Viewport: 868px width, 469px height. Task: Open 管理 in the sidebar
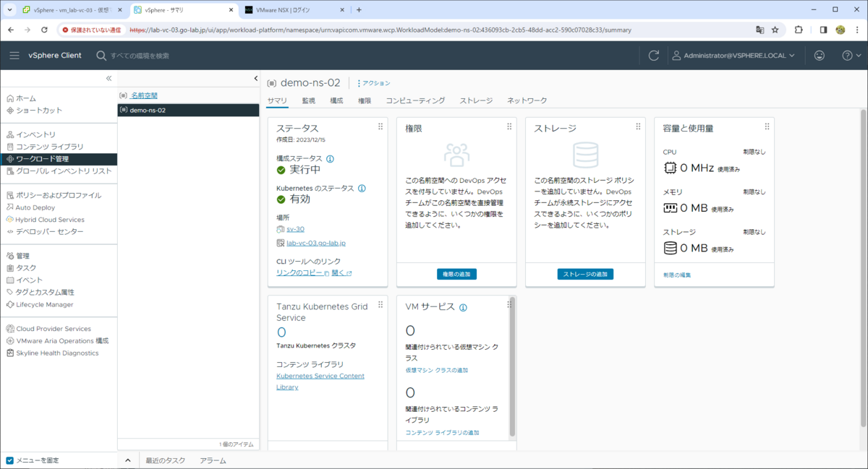tap(23, 256)
